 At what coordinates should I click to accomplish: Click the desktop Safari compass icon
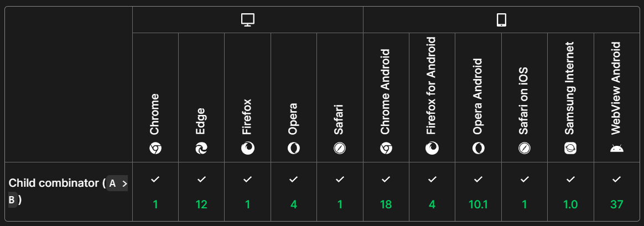click(340, 148)
